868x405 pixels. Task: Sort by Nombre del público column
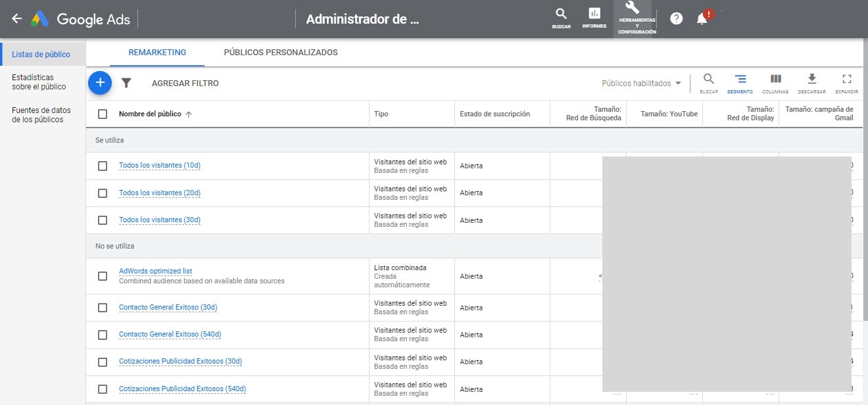pos(150,114)
